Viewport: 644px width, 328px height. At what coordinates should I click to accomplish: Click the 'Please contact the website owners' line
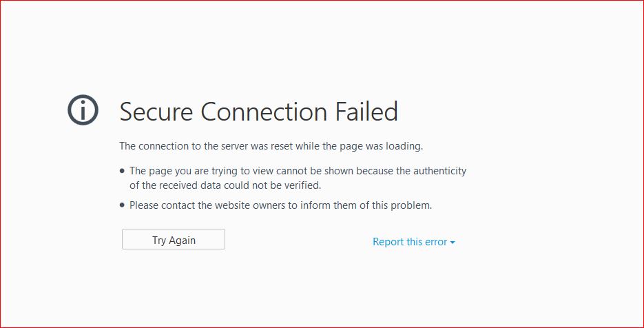[280, 205]
